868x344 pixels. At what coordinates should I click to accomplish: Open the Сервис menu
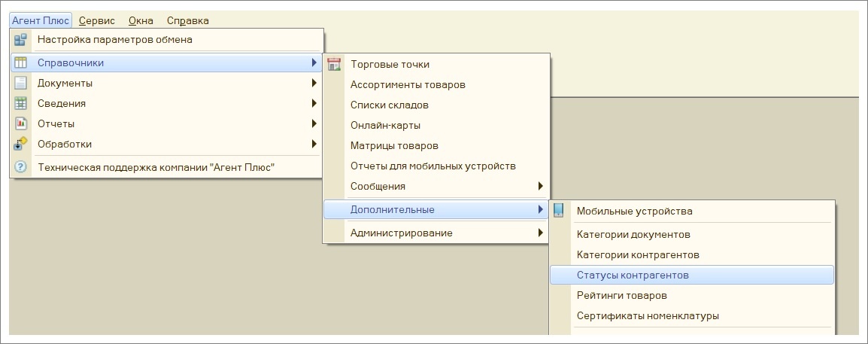pos(97,20)
